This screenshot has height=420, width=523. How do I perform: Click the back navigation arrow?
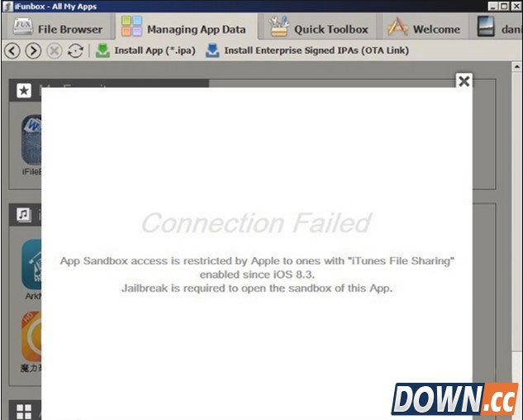point(12,51)
